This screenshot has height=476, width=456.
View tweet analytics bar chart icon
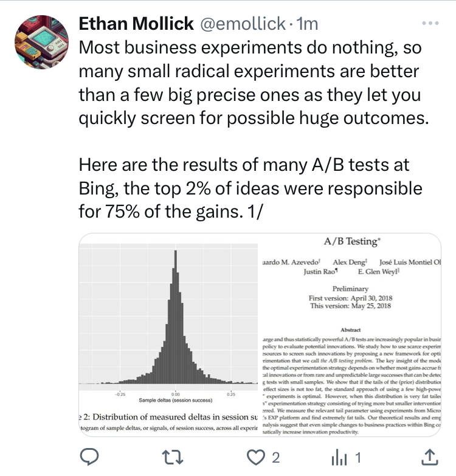tap(339, 458)
